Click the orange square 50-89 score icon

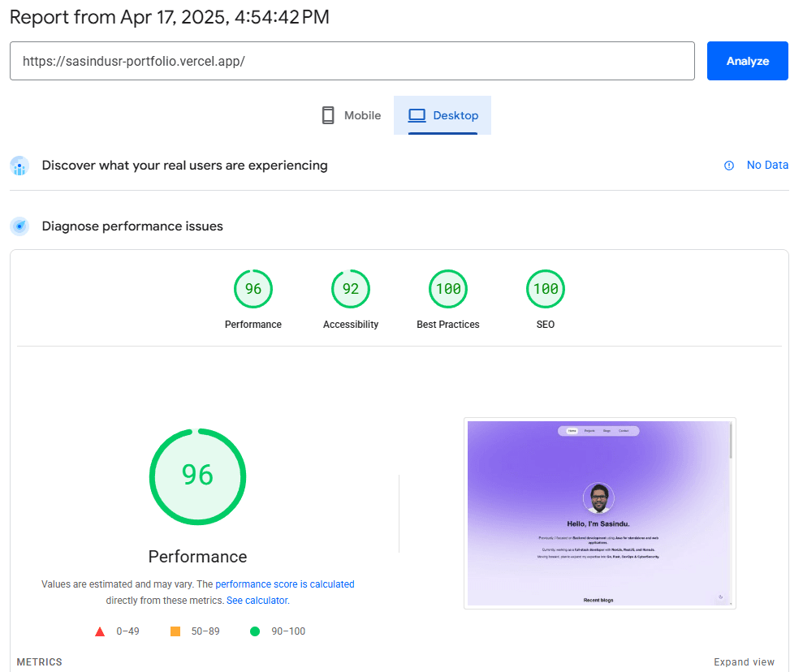tap(175, 631)
